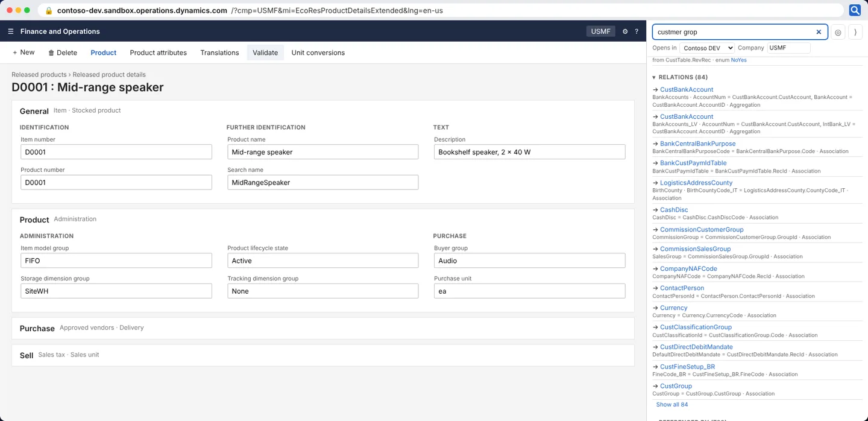868x421 pixels.
Task: Click the Buyer group field
Action: coord(529,261)
